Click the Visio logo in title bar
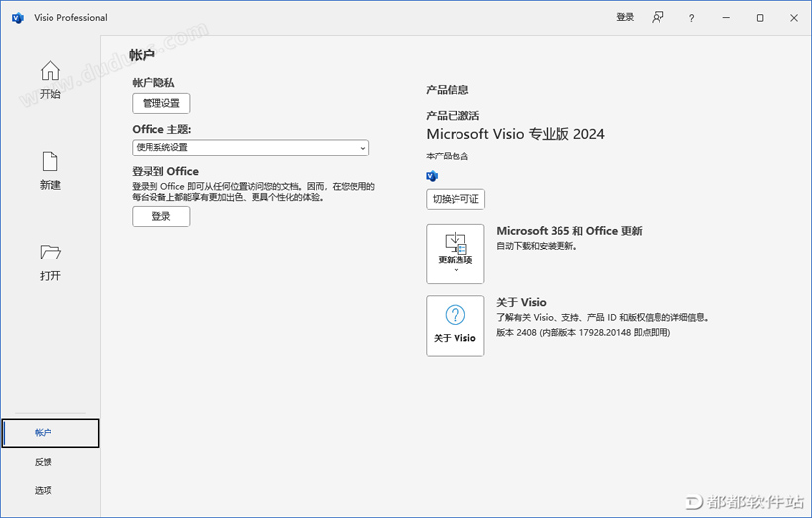Screen dimensions: 812x518 [18, 18]
